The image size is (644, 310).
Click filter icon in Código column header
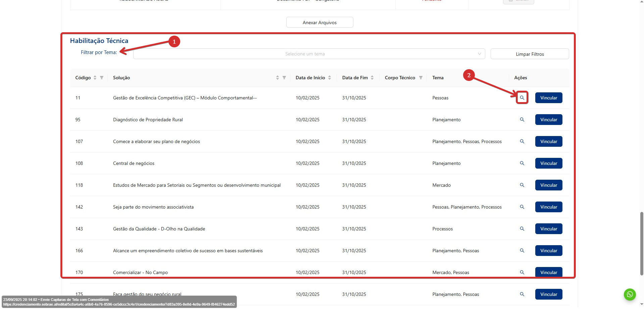[102, 78]
